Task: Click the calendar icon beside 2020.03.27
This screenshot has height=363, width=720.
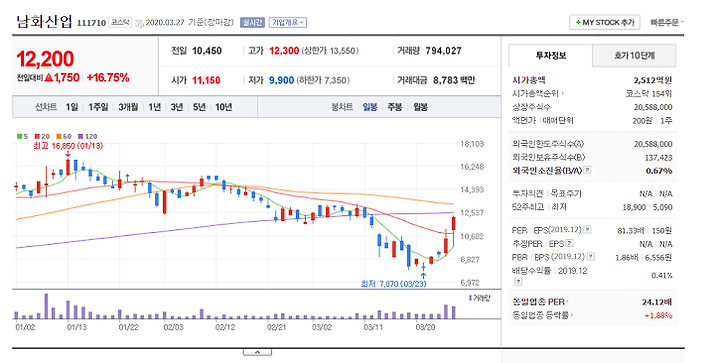Action: click(140, 23)
